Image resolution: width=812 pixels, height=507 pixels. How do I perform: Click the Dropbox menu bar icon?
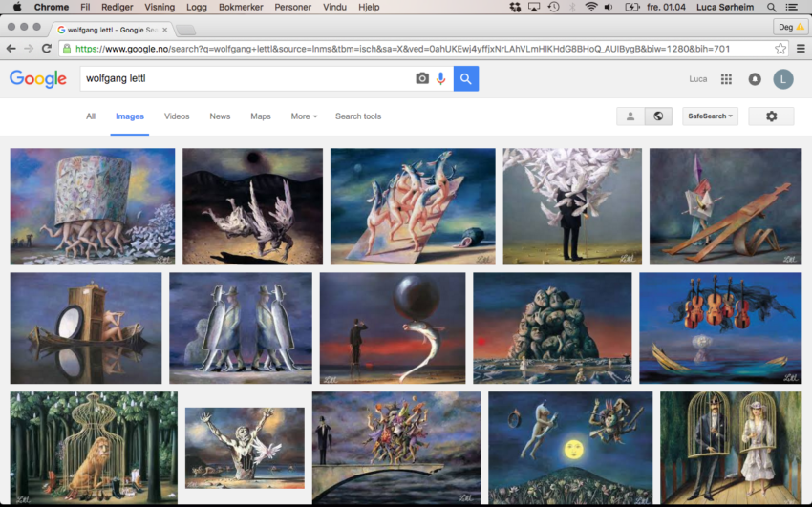[515, 7]
